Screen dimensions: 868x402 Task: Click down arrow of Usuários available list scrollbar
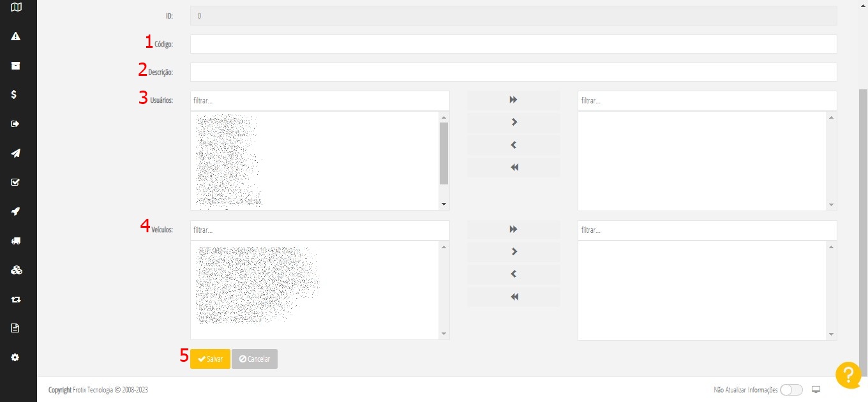coord(444,204)
